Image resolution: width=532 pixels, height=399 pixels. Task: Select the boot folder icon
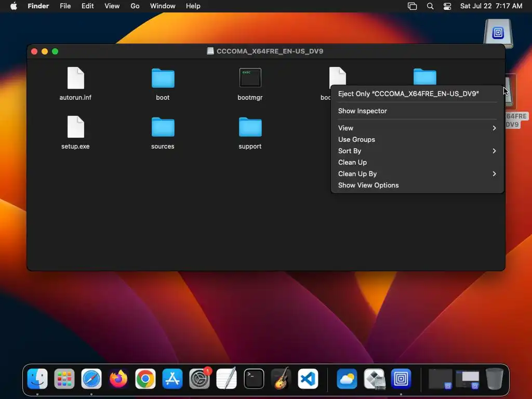pyautogui.click(x=163, y=78)
